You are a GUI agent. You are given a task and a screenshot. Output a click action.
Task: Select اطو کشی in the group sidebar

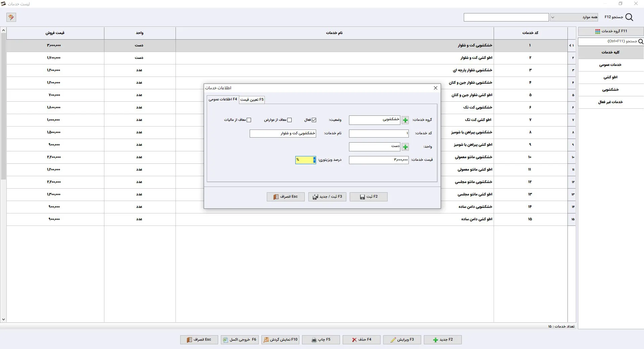click(x=611, y=77)
